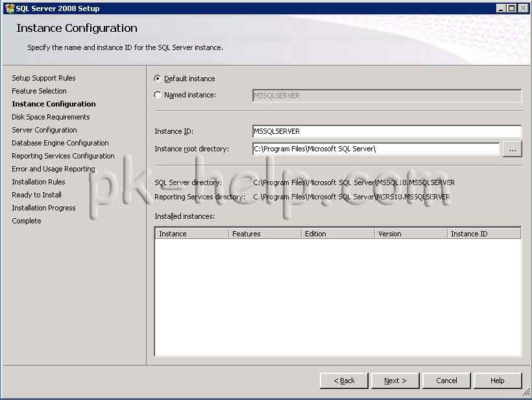Maximize the SQL Server 2008 Setup window
This screenshot has height=400, width=532.
coord(512,8)
